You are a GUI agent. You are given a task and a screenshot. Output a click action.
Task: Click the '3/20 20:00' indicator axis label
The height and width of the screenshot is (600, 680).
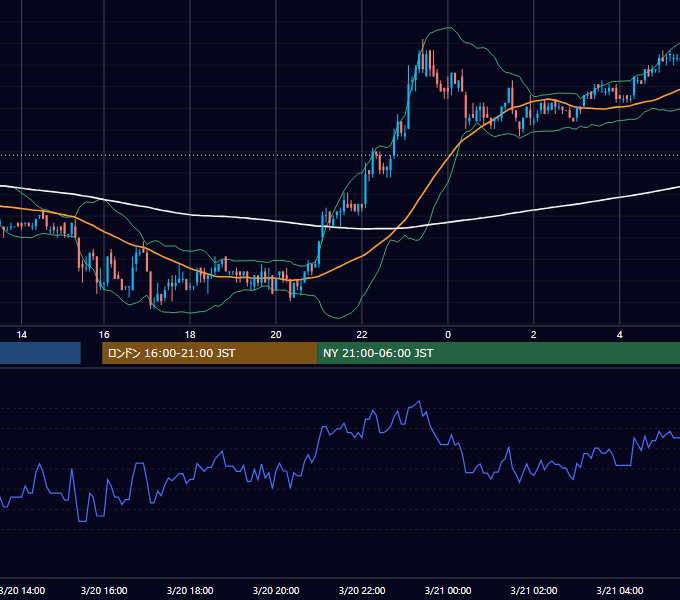click(276, 591)
